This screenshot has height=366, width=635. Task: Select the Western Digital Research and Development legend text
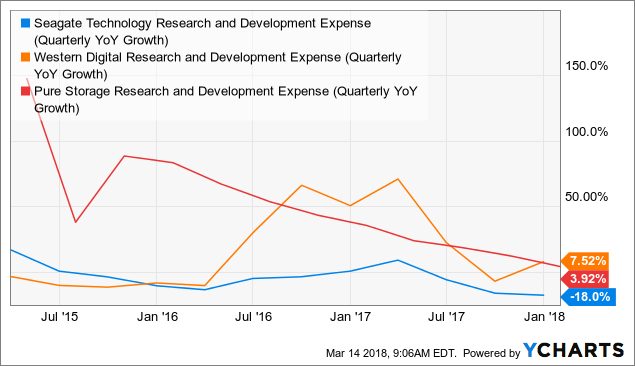click(217, 66)
